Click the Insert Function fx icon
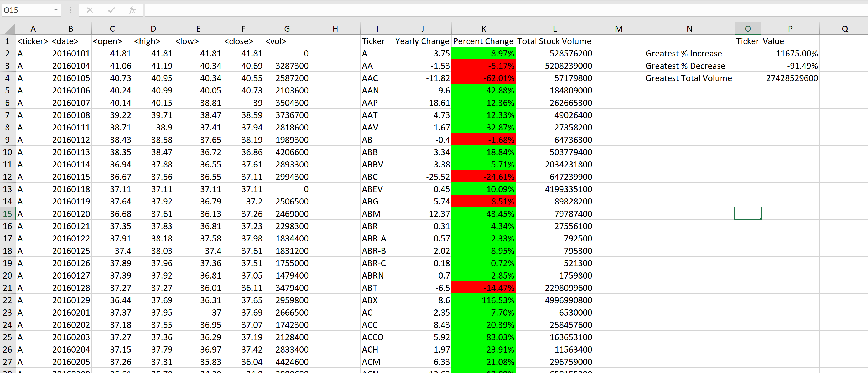This screenshot has width=868, height=373. (x=132, y=10)
